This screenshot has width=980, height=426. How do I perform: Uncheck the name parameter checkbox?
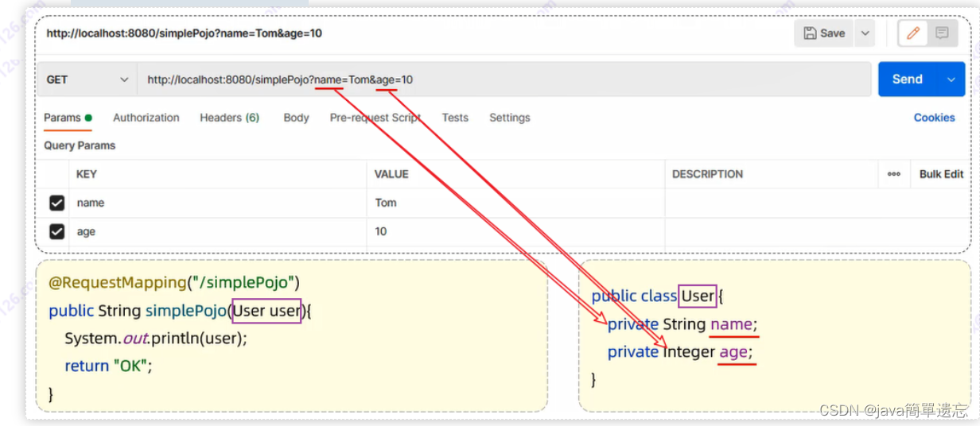[56, 203]
